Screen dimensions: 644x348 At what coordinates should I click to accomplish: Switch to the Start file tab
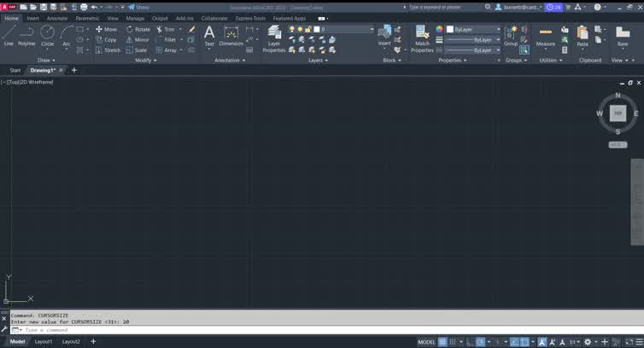(x=15, y=70)
